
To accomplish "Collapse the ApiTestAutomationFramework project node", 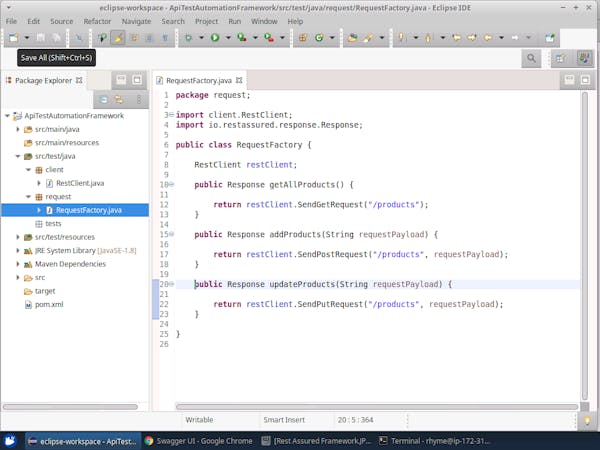I will (x=8, y=115).
